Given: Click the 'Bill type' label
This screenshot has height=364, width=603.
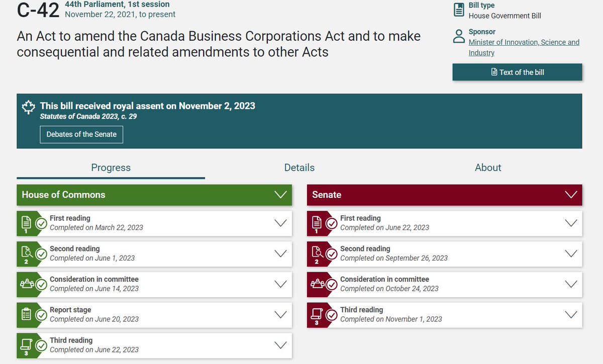Looking at the screenshot, I should [x=481, y=6].
